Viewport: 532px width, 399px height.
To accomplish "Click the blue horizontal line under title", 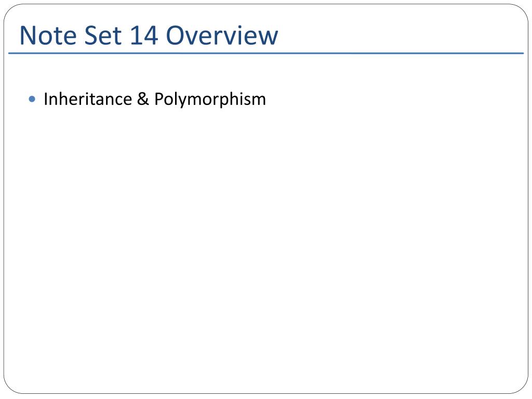I will tap(266, 54).
